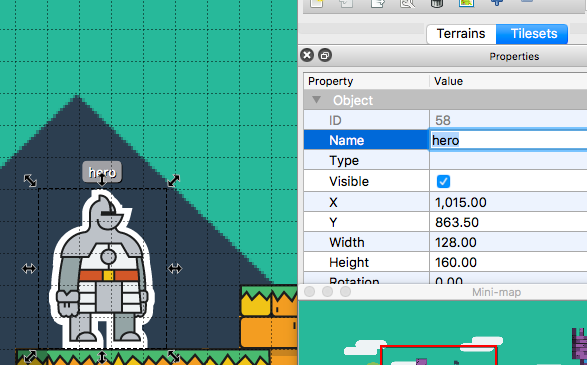This screenshot has width=587, height=365.
Task: Click the Property column header
Action: point(330,81)
